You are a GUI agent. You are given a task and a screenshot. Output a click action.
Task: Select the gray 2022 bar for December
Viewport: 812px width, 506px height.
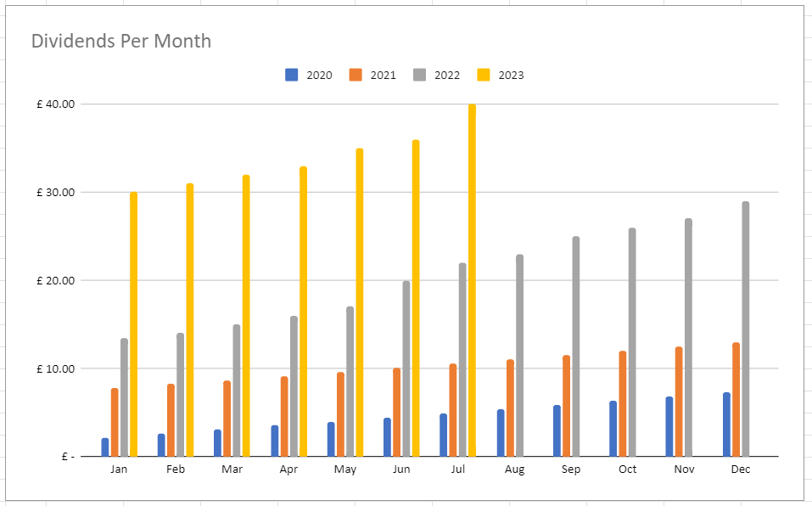[746, 329]
